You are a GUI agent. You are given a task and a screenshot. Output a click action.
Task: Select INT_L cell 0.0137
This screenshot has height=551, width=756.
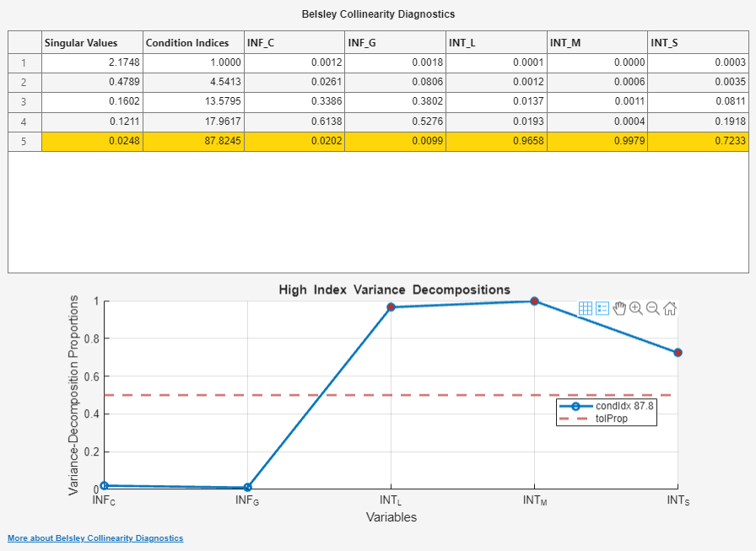[497, 102]
